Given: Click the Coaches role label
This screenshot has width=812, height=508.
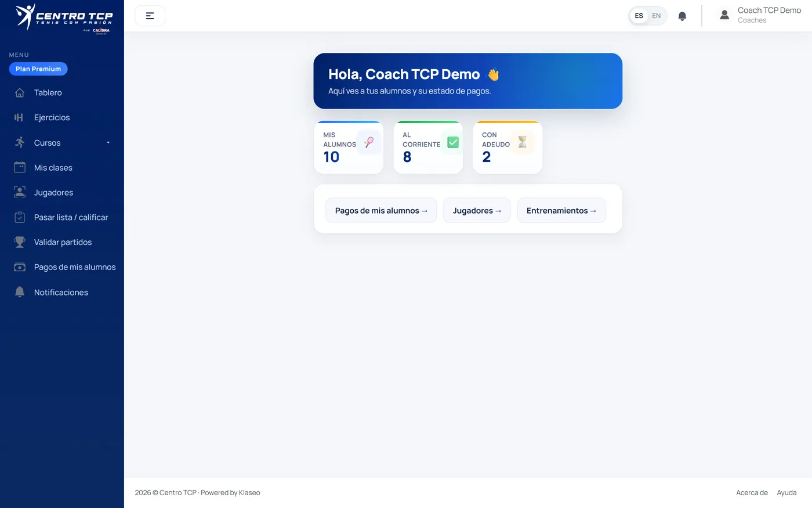Looking at the screenshot, I should pos(752,20).
